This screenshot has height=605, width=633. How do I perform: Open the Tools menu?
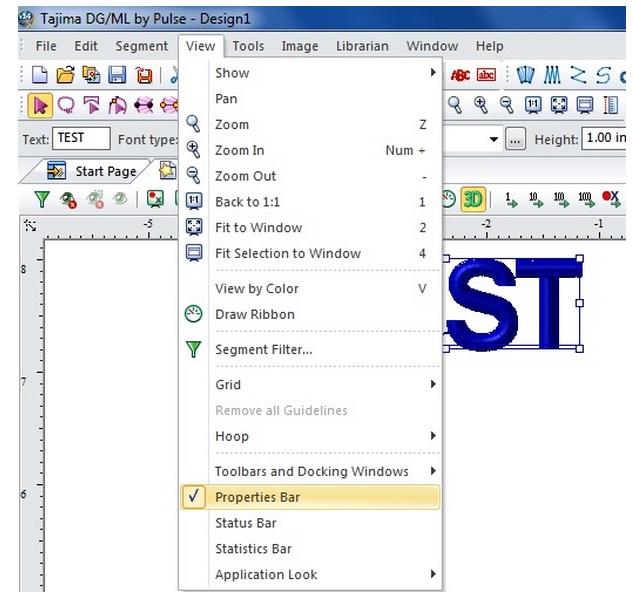click(x=248, y=46)
